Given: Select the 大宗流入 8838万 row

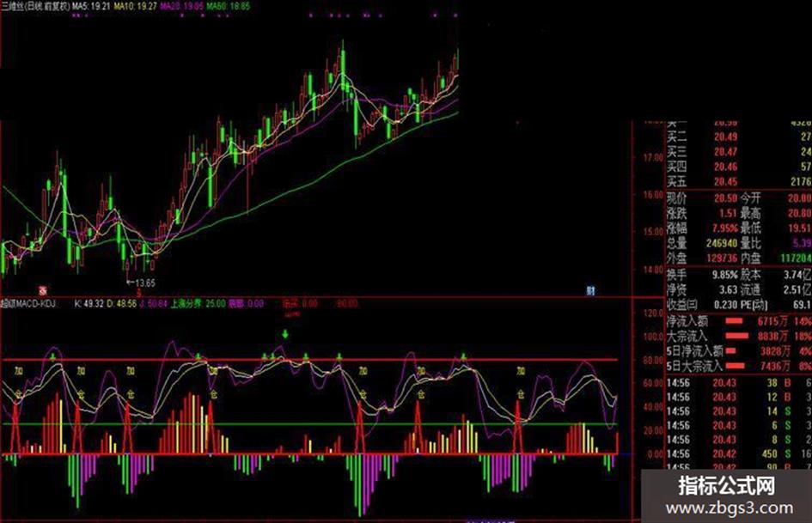Looking at the screenshot, I should coord(739,336).
